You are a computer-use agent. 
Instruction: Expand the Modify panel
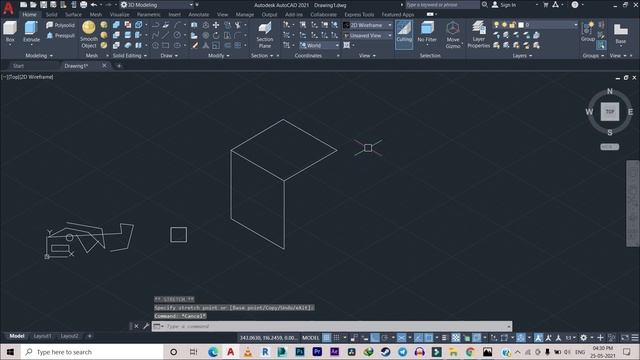[x=218, y=56]
